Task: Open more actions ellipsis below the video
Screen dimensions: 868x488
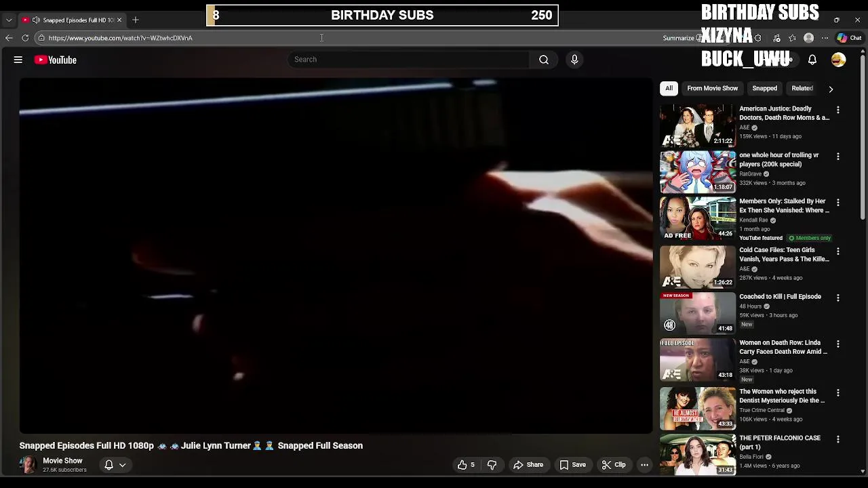Action: [x=645, y=465]
